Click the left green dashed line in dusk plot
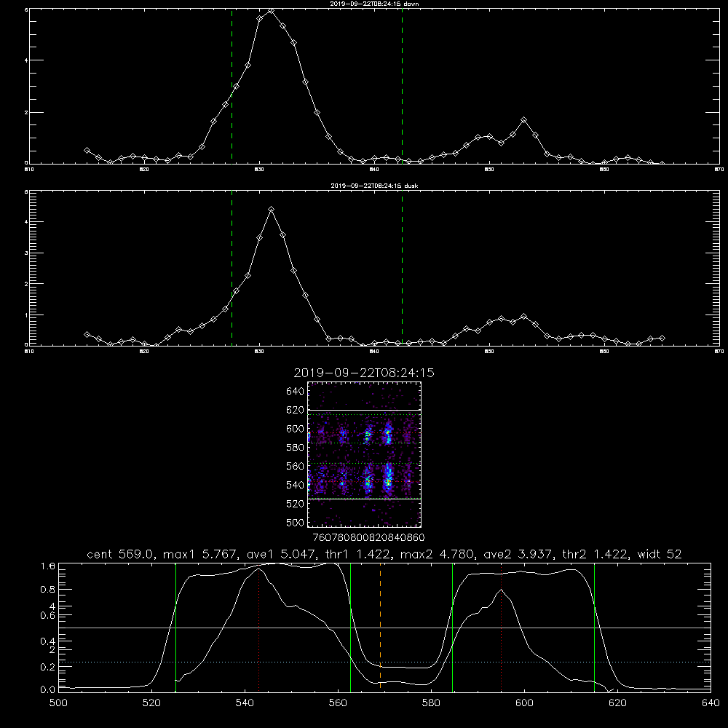Image resolution: width=728 pixels, height=728 pixels. [x=232, y=268]
